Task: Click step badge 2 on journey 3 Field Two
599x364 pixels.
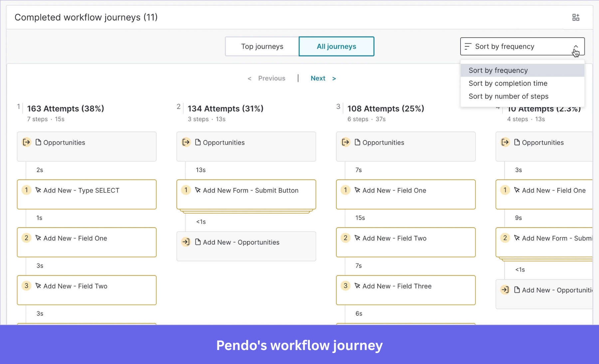Action: (345, 238)
